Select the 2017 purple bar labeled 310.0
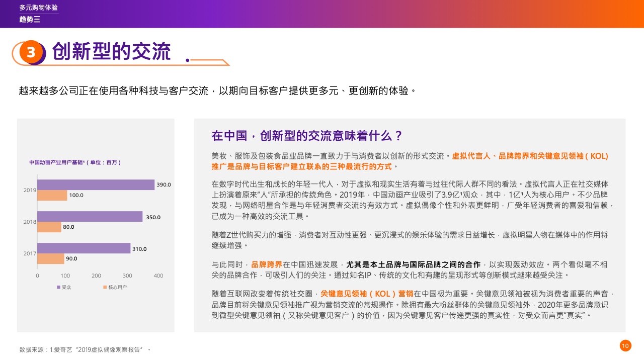 coord(84,248)
